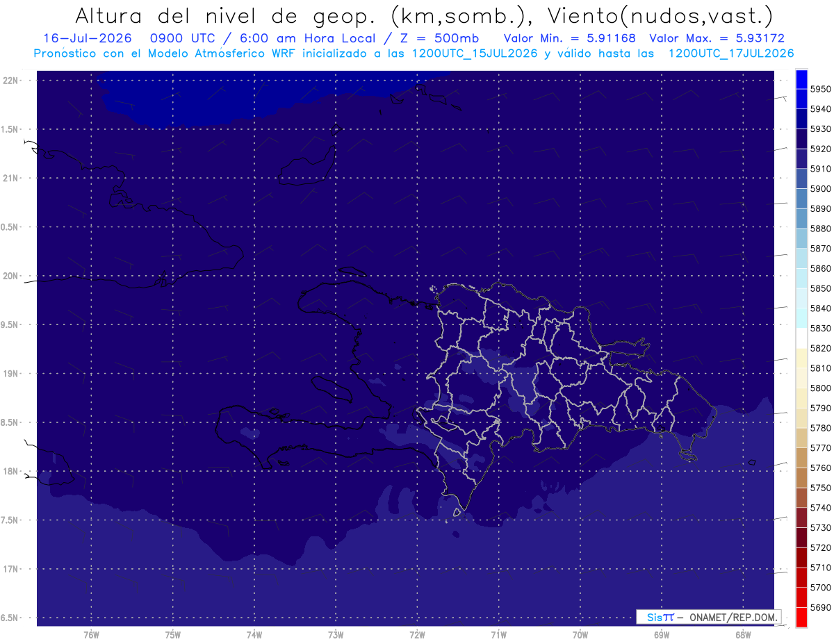Click the '71W' longitude label

pos(498,635)
